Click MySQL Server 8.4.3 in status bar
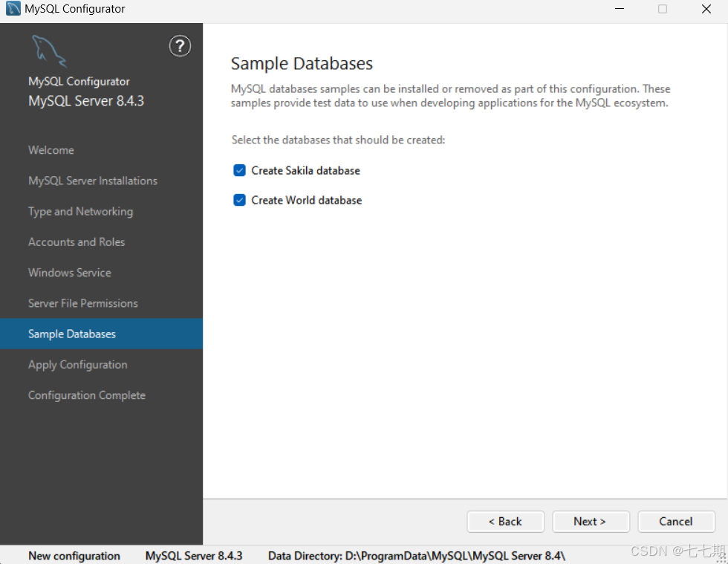728x564 pixels. pyautogui.click(x=194, y=556)
